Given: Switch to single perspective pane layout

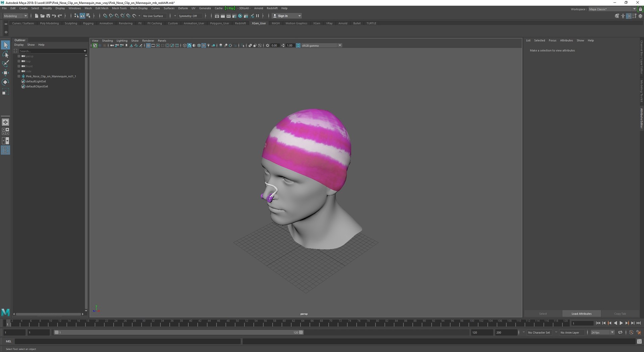Looking at the screenshot, I should click(5, 122).
